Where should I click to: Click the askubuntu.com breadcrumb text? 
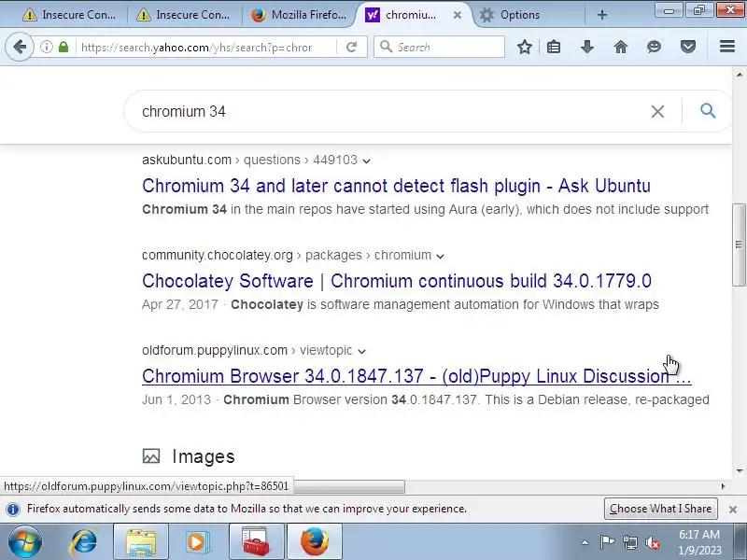tap(187, 160)
